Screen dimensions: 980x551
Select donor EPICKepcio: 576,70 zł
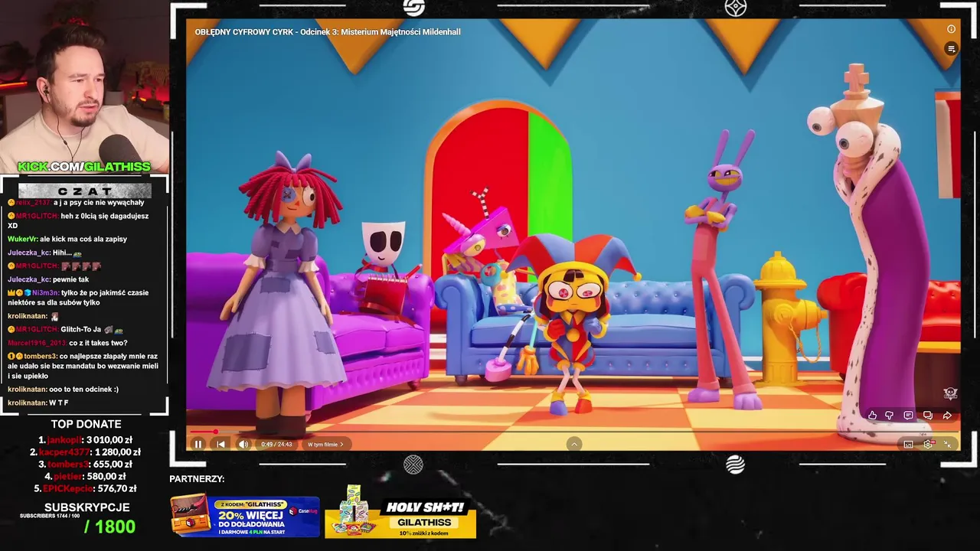pos(86,488)
